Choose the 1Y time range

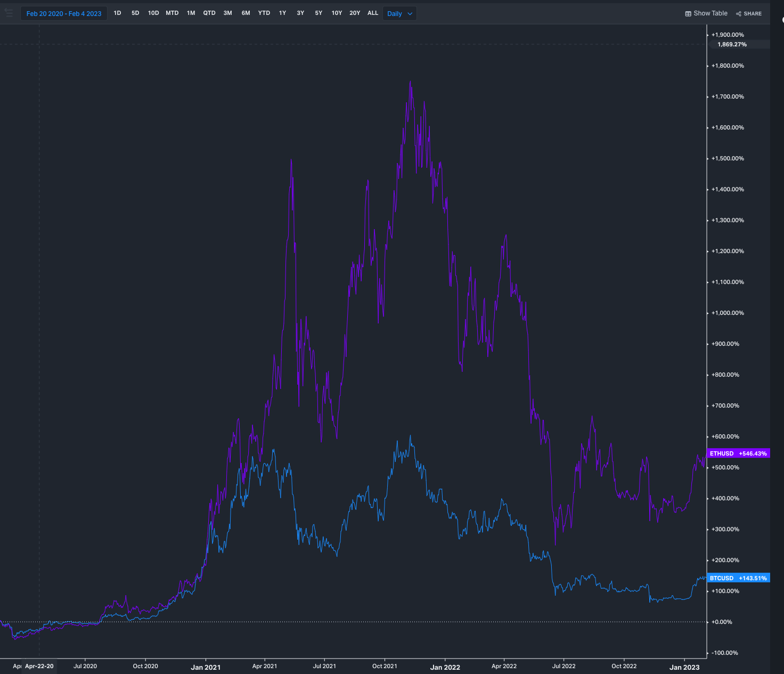point(282,13)
